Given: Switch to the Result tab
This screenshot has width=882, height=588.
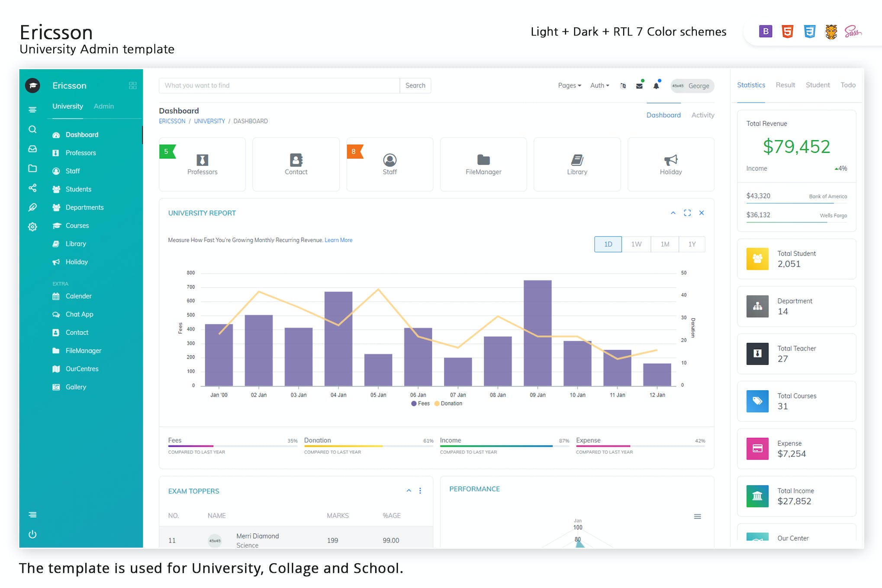Looking at the screenshot, I should [x=785, y=85].
